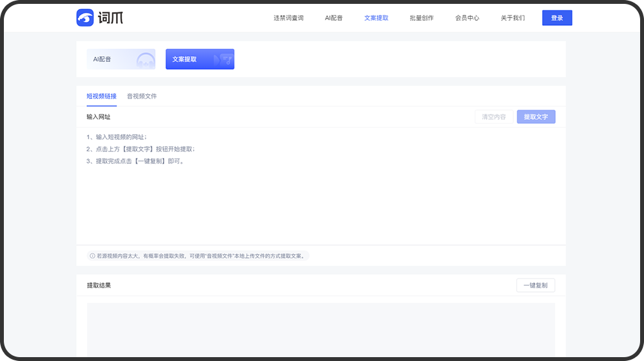Click the info icon beside the notice

(x=92, y=256)
